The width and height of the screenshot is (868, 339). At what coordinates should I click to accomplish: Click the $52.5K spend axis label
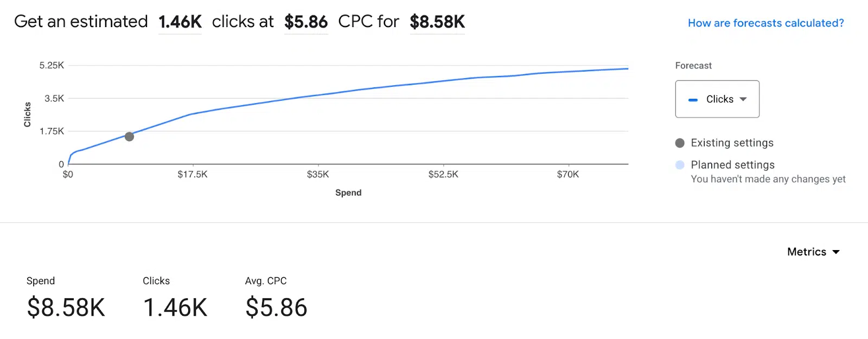tap(443, 175)
